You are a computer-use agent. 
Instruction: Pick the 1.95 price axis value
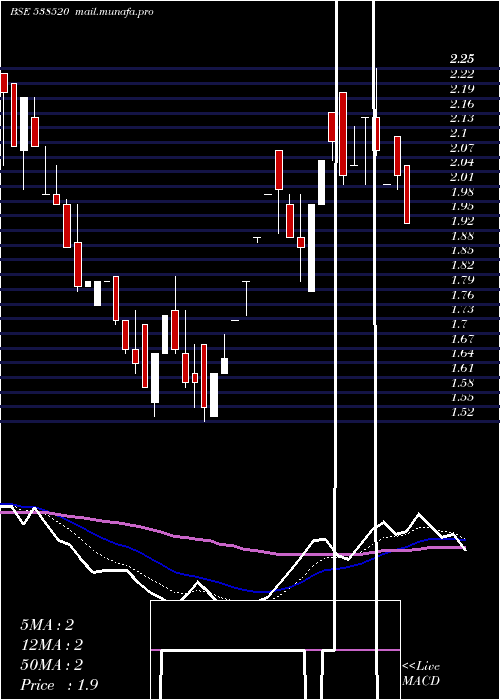point(462,206)
